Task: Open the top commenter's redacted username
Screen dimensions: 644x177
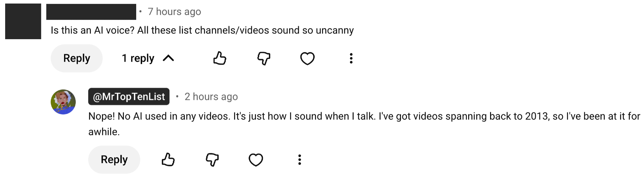Action: pos(91,12)
